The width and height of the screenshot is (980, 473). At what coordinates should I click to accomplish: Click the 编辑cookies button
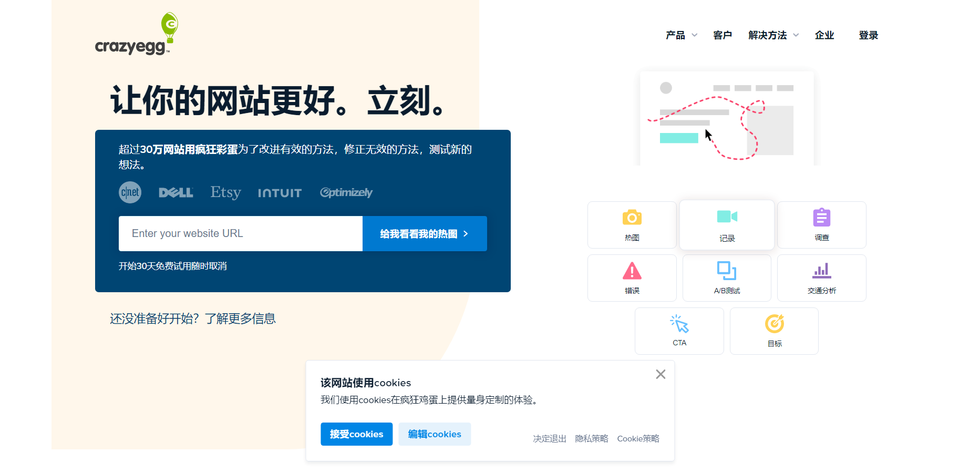435,434
